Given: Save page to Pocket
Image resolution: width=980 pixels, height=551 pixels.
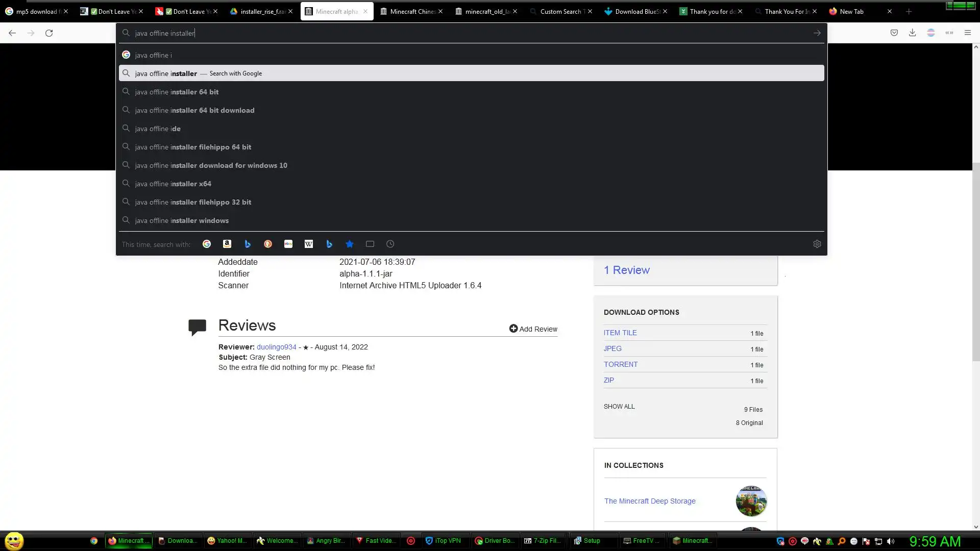Looking at the screenshot, I should pos(894,33).
